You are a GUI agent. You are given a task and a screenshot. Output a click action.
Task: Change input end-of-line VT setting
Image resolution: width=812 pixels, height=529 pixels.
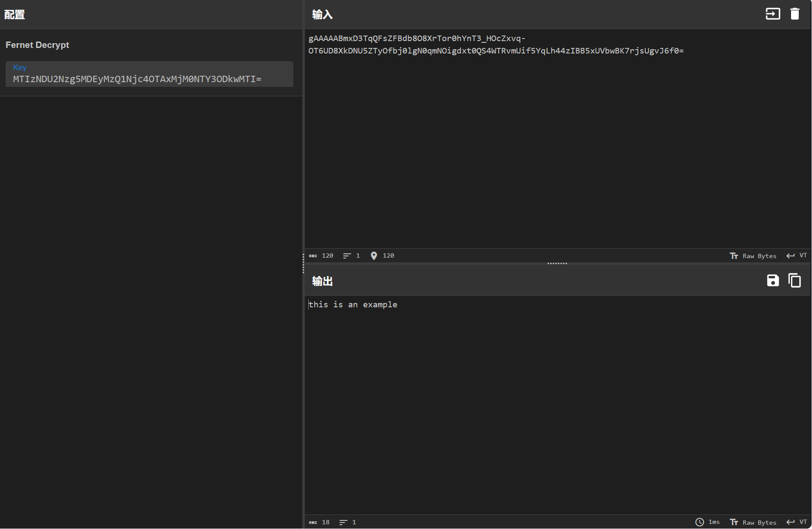click(797, 256)
